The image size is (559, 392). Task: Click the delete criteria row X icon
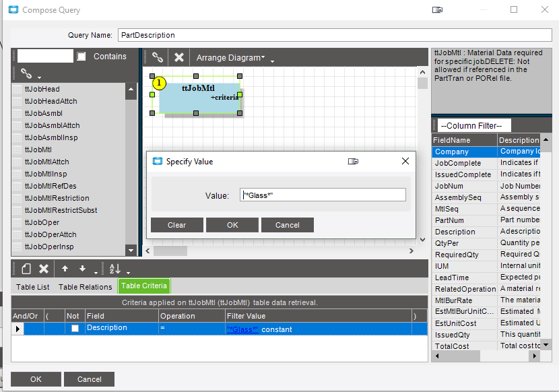(44, 269)
